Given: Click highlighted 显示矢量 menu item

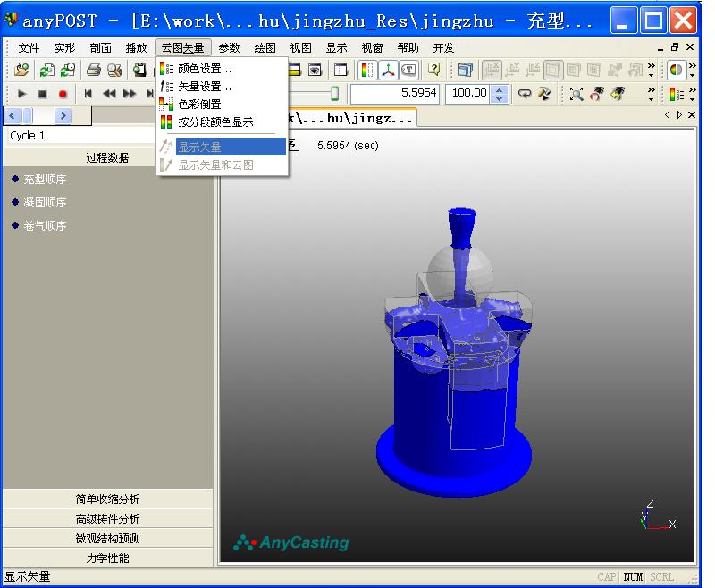Looking at the screenshot, I should 222,147.
